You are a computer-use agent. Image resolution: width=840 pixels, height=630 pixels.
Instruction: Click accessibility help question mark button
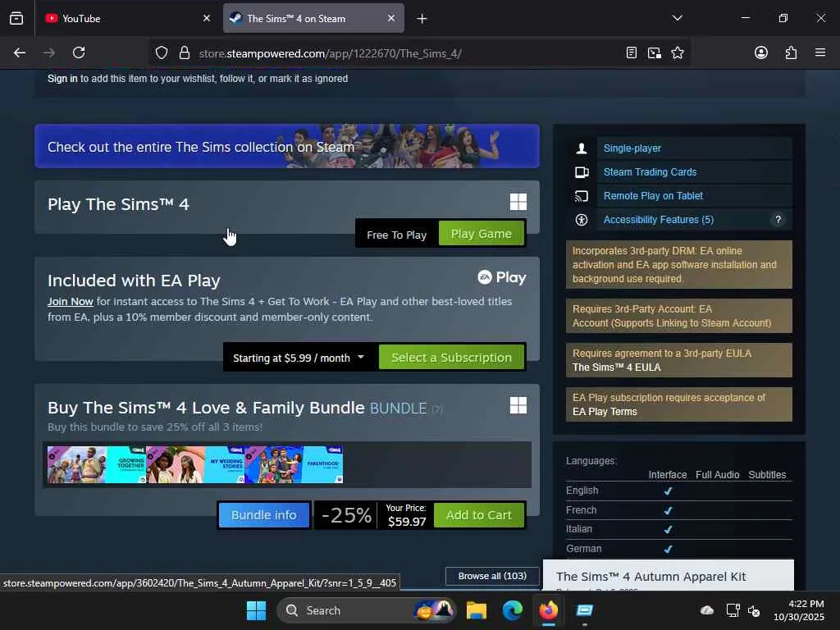tap(778, 220)
